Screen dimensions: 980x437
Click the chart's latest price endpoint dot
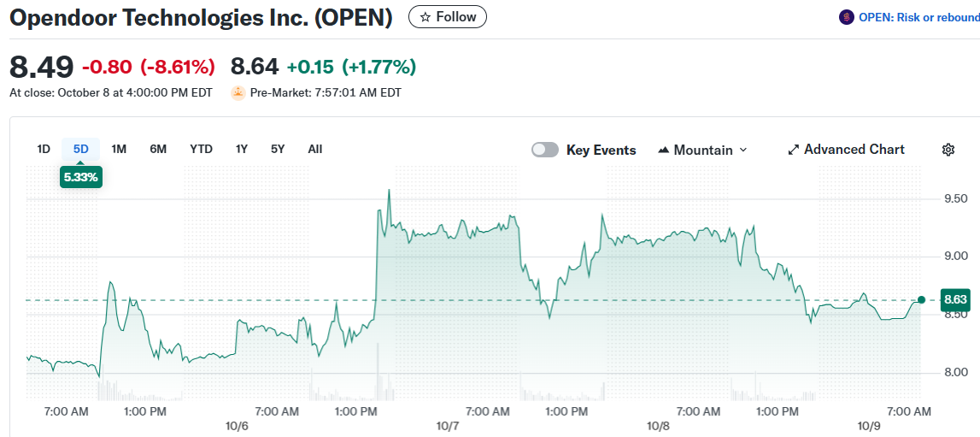921,299
